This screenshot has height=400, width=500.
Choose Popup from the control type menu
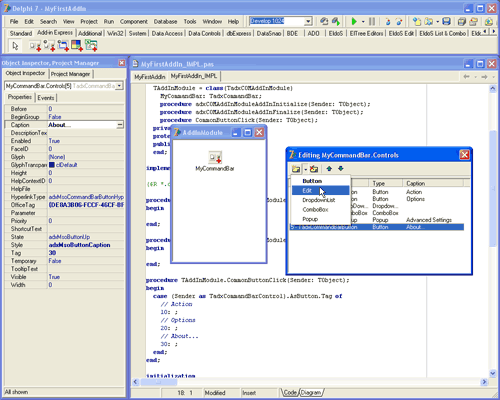pos(320,219)
